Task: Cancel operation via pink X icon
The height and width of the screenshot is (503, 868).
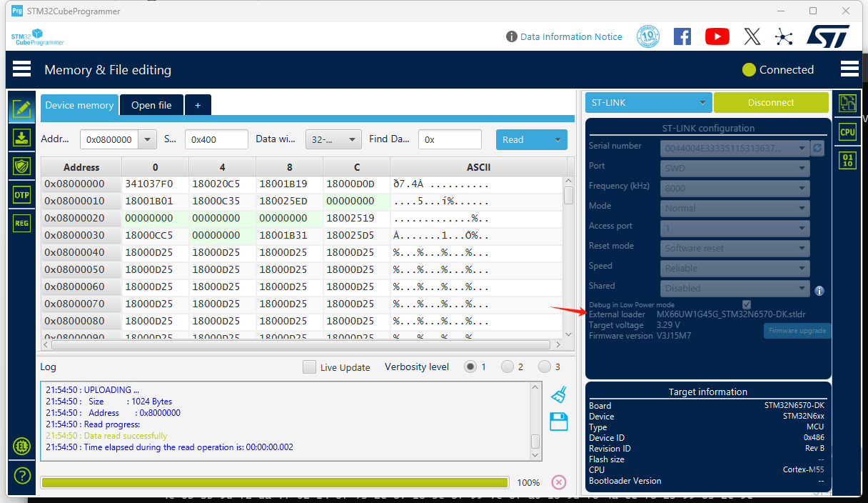Action: [559, 482]
